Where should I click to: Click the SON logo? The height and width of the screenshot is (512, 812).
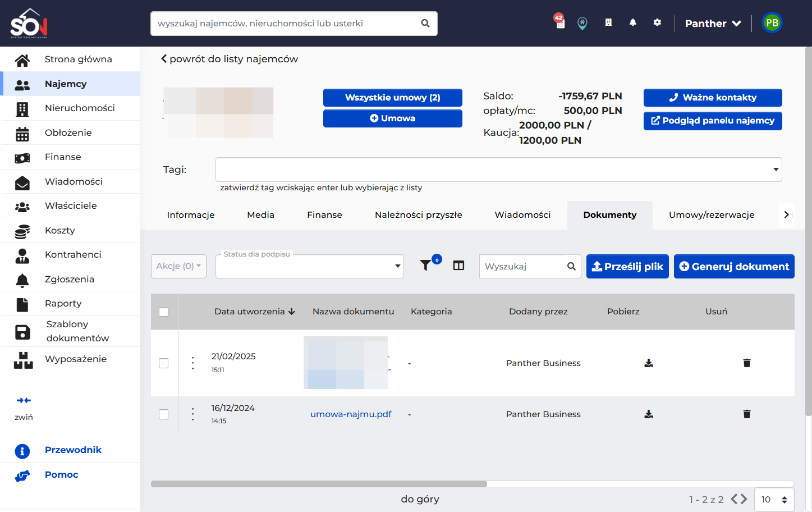click(x=29, y=24)
